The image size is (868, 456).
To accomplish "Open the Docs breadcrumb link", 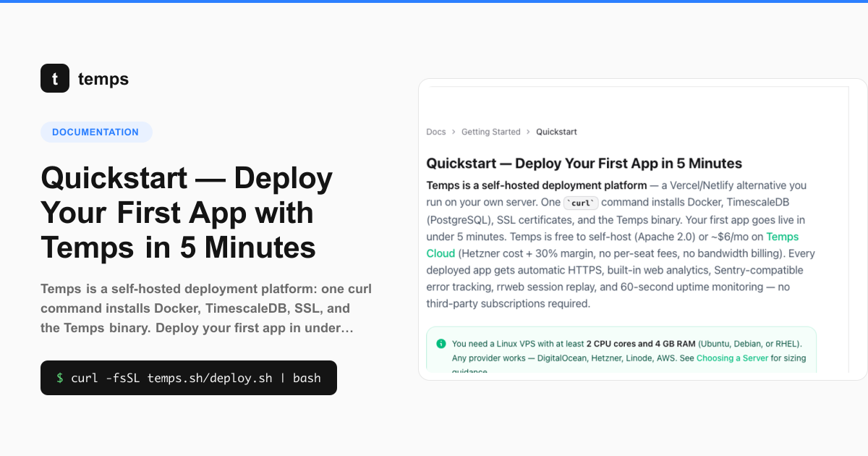I will coord(436,132).
